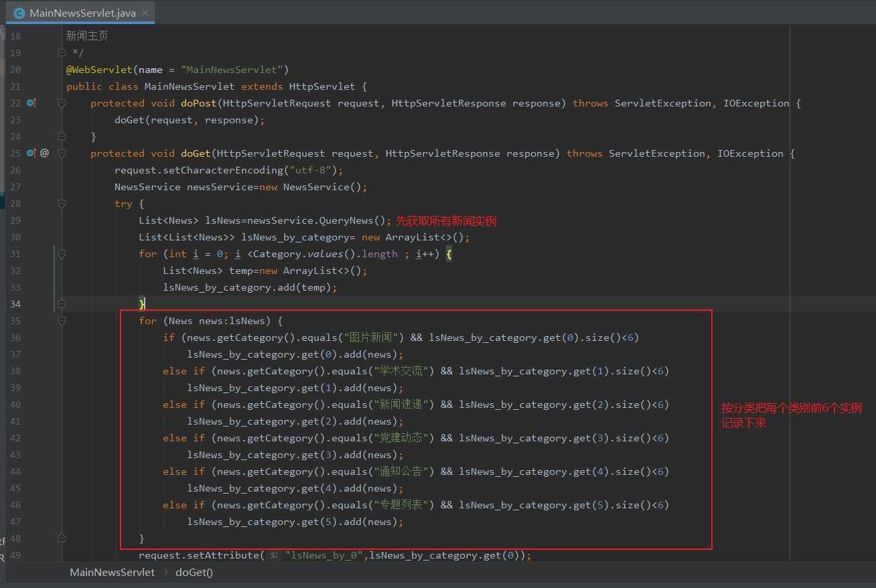Click IOException on line 25
This screenshot has height=588, width=876.
pyautogui.click(x=750, y=153)
